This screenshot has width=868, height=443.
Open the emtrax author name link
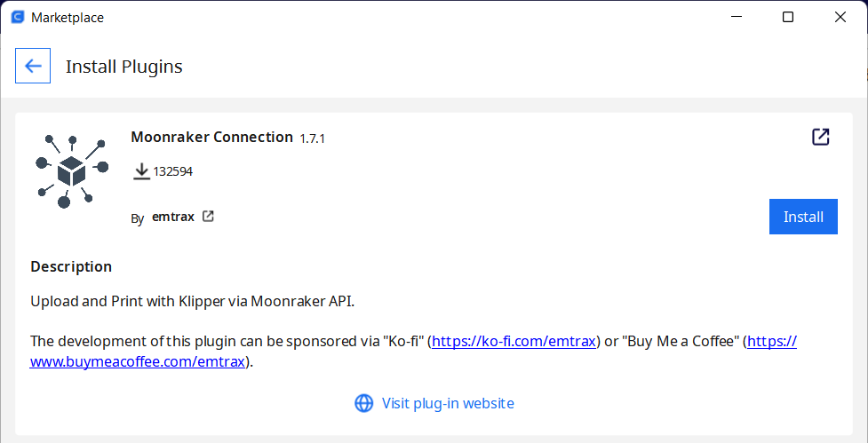(172, 217)
